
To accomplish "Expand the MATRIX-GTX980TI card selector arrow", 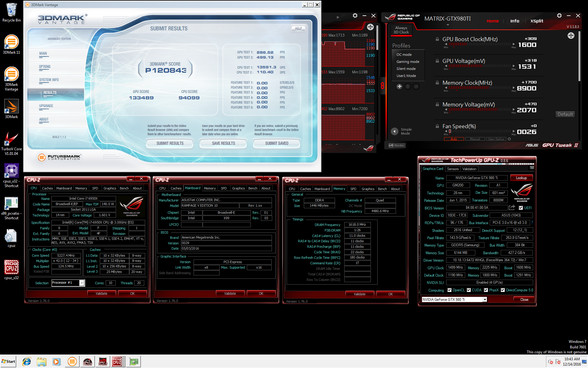I will point(448,25).
